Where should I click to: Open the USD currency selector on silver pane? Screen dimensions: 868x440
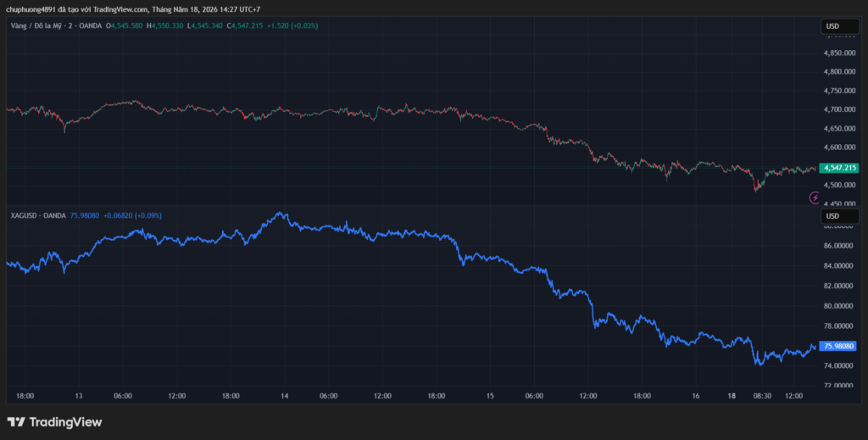(x=839, y=216)
